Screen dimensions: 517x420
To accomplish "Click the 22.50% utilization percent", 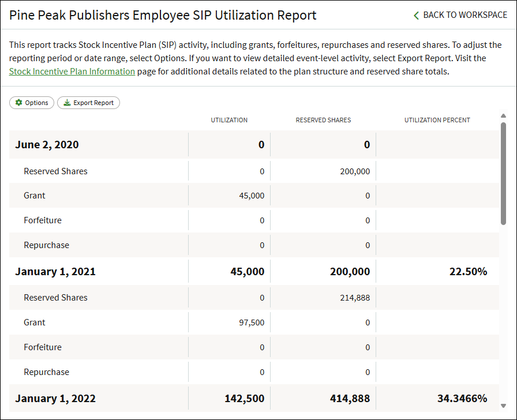I will (468, 272).
